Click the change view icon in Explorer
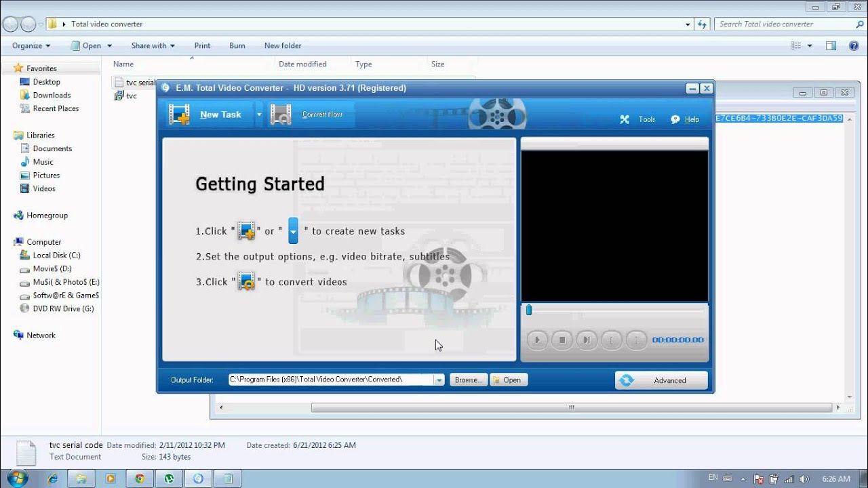The width and height of the screenshot is (868, 488). coord(796,45)
